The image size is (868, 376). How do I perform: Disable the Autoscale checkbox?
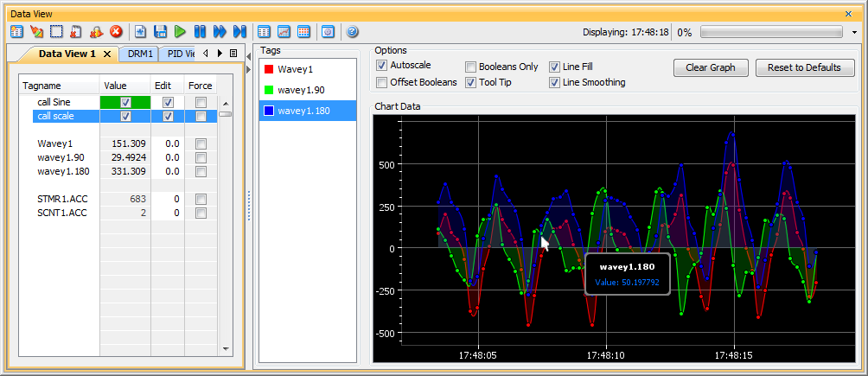pyautogui.click(x=382, y=66)
